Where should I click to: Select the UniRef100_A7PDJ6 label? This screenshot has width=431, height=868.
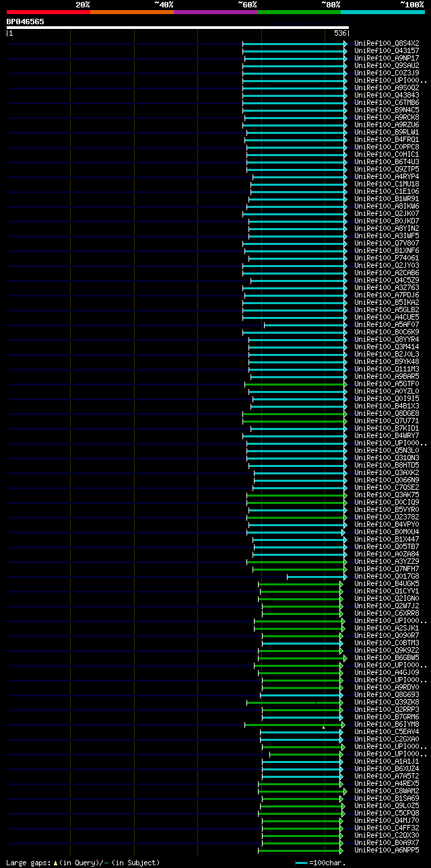(387, 295)
